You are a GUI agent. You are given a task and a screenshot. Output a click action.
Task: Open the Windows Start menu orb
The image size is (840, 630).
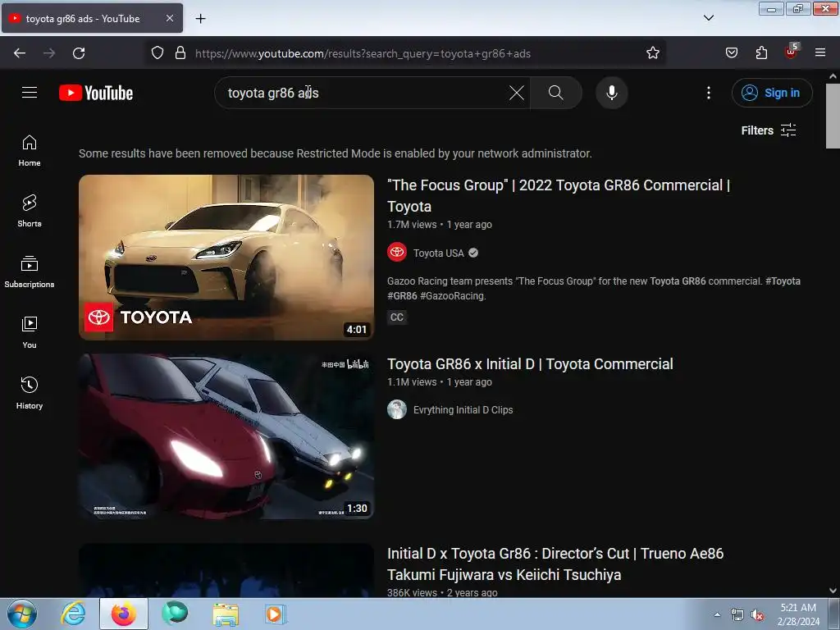point(22,614)
